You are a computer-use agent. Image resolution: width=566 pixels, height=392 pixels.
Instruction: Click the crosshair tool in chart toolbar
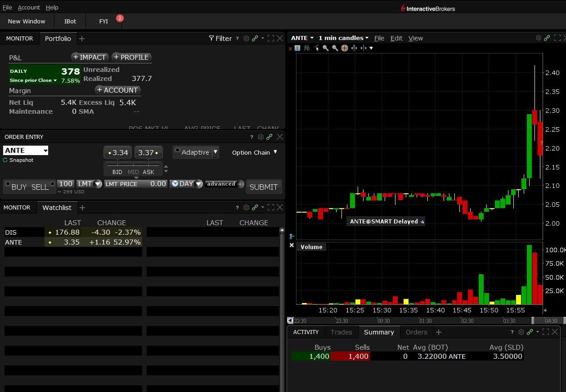click(x=345, y=48)
